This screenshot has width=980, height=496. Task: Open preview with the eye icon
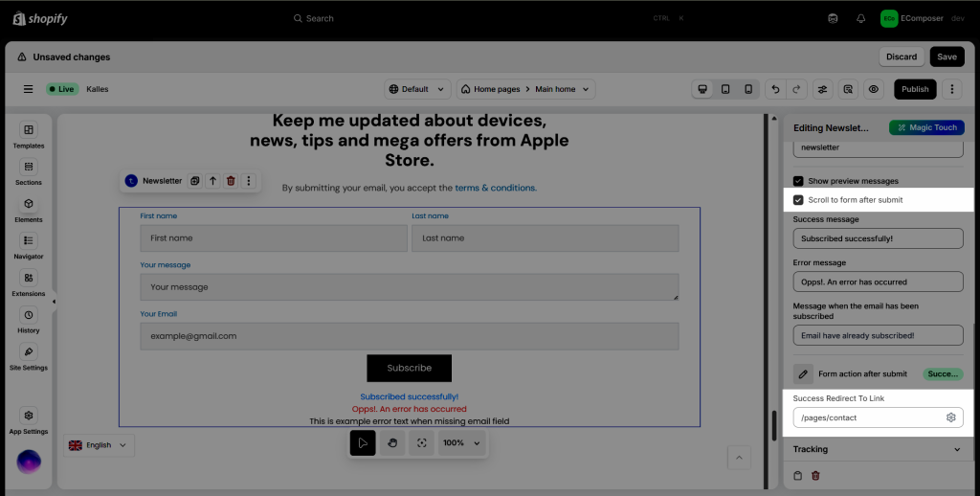873,89
